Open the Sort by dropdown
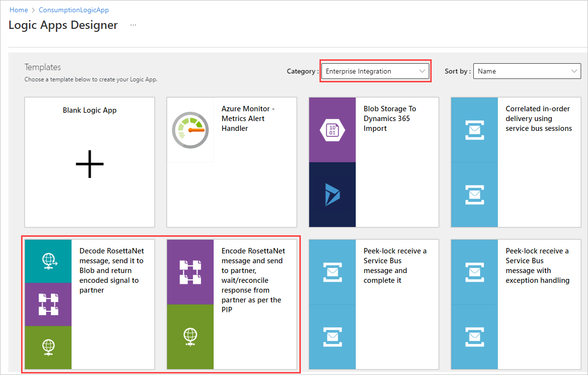Viewport: 588px width, 375px height. pyautogui.click(x=527, y=71)
